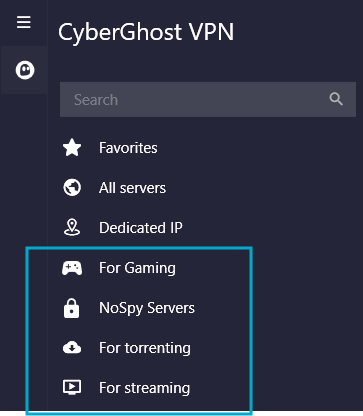Click the streaming play screen icon
The height and width of the screenshot is (416, 363).
click(72, 387)
